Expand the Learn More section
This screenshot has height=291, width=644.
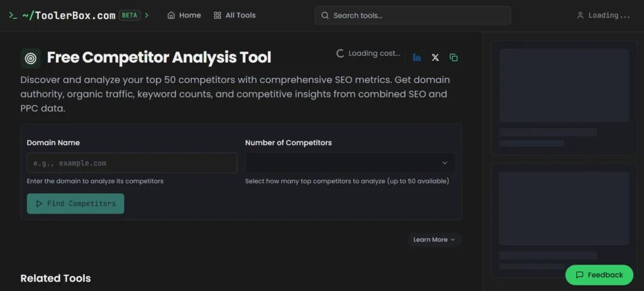click(x=434, y=239)
